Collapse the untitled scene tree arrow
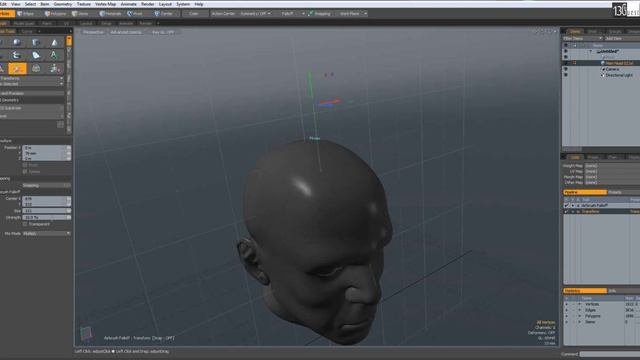The height and width of the screenshot is (360, 640). click(x=591, y=51)
